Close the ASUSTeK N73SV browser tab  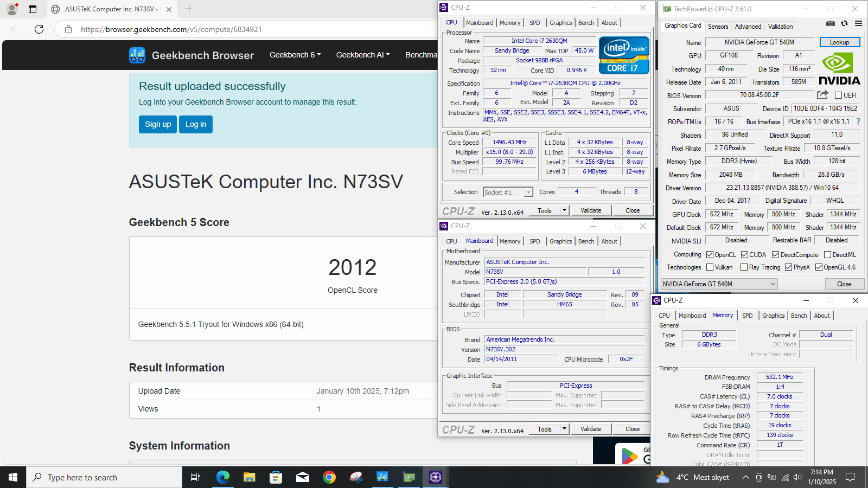click(169, 9)
